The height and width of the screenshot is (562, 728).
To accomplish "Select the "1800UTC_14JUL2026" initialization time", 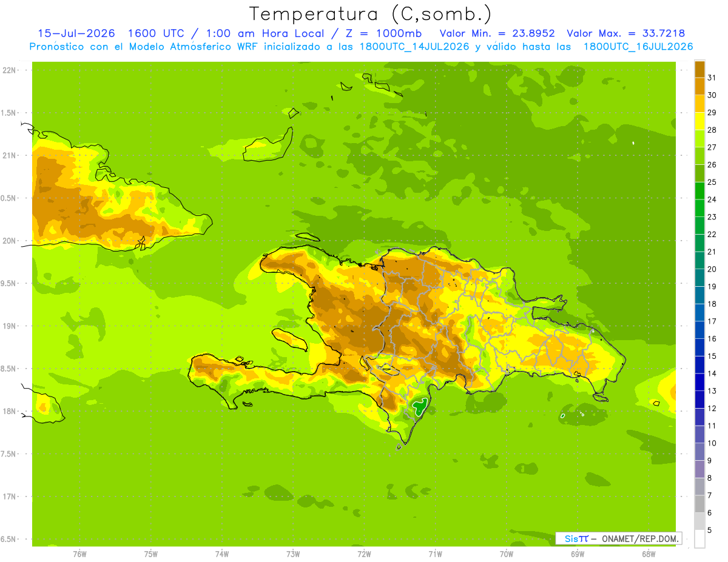I will (414, 47).
